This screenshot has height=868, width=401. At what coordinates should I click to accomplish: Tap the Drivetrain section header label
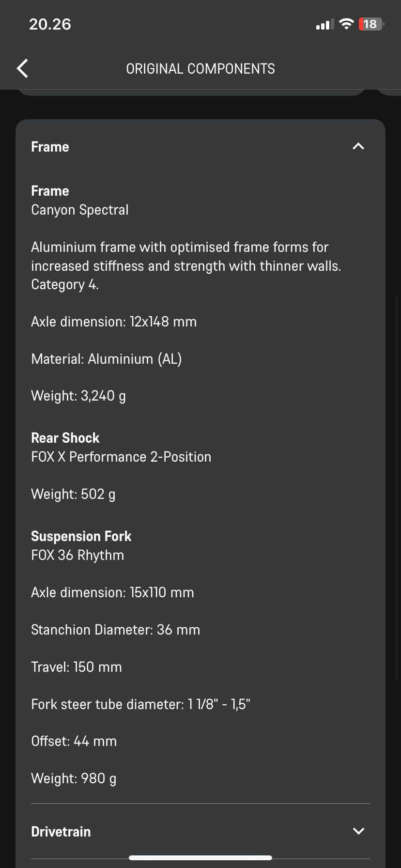(x=61, y=832)
